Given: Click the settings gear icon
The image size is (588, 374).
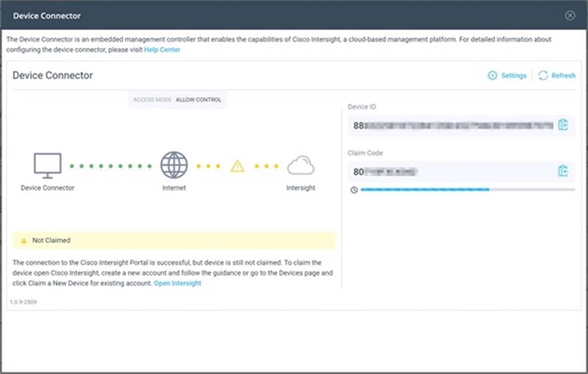Looking at the screenshot, I should coord(492,76).
